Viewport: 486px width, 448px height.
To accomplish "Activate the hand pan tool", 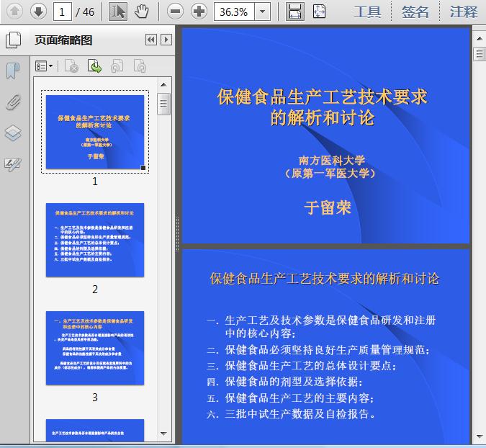I will 142,12.
